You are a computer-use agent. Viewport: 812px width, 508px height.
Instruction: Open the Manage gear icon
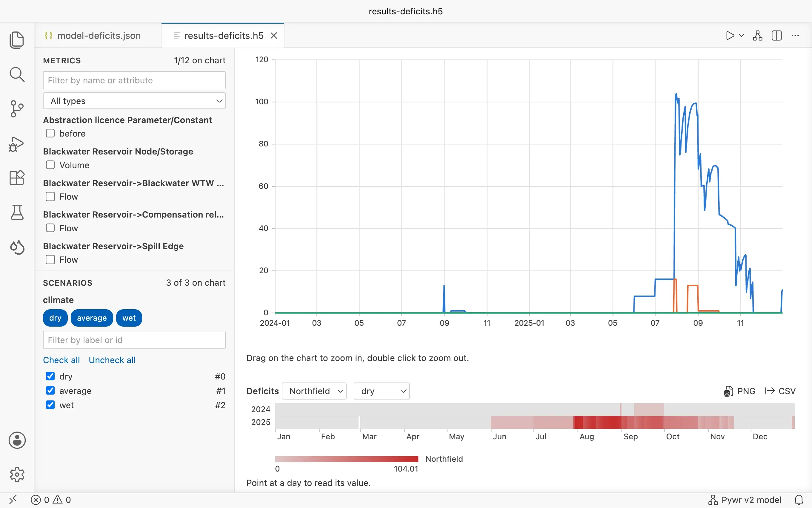coord(17,475)
